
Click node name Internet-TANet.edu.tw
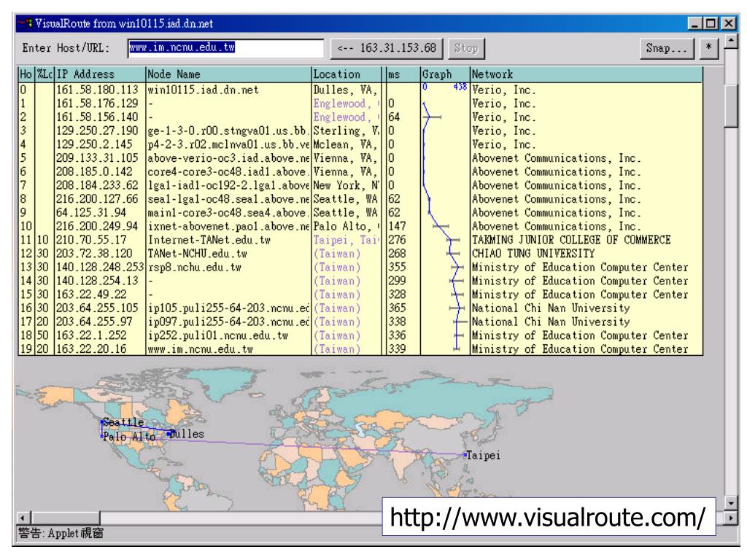[x=209, y=240]
